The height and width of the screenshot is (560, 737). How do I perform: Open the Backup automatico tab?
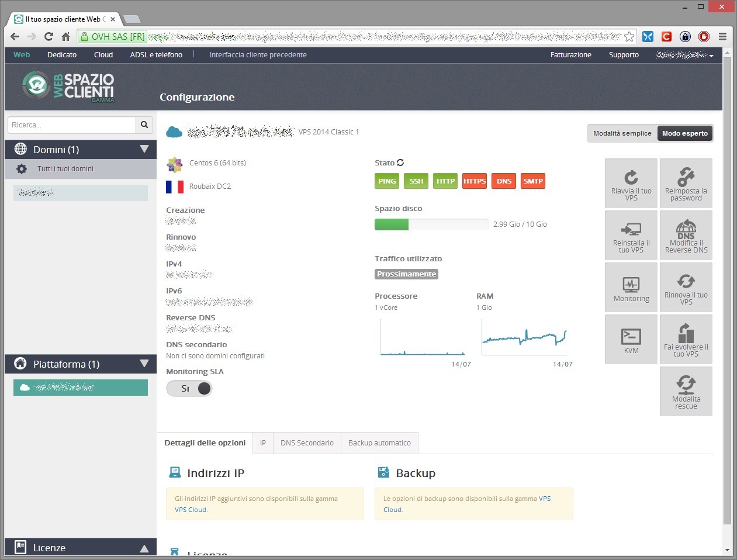coord(379,443)
